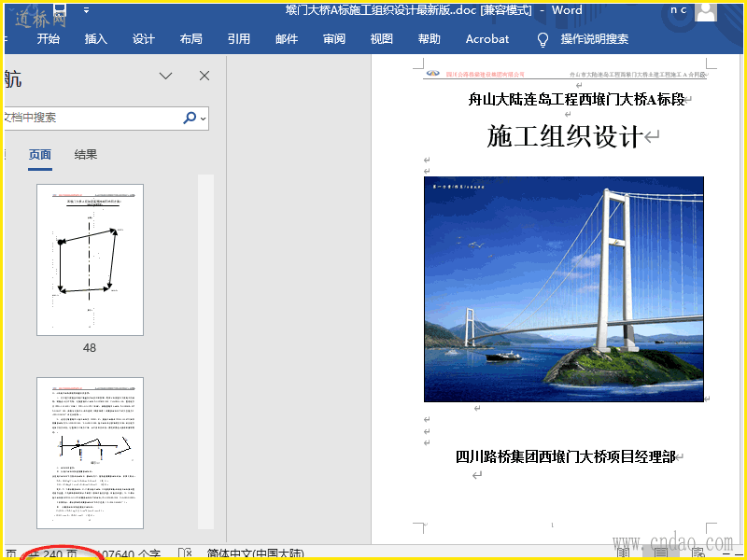Click the red 四川公路桥梁建设集团有限公司 header text
The width and height of the screenshot is (747, 560).
click(485, 75)
